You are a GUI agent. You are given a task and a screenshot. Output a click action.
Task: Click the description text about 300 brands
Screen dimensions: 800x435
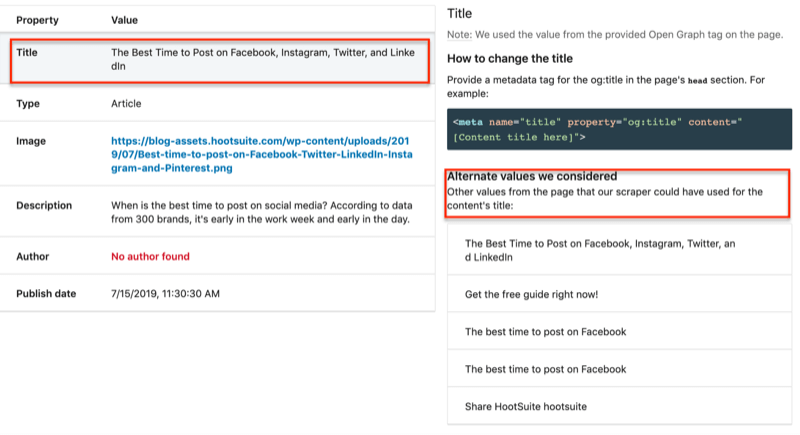261,212
